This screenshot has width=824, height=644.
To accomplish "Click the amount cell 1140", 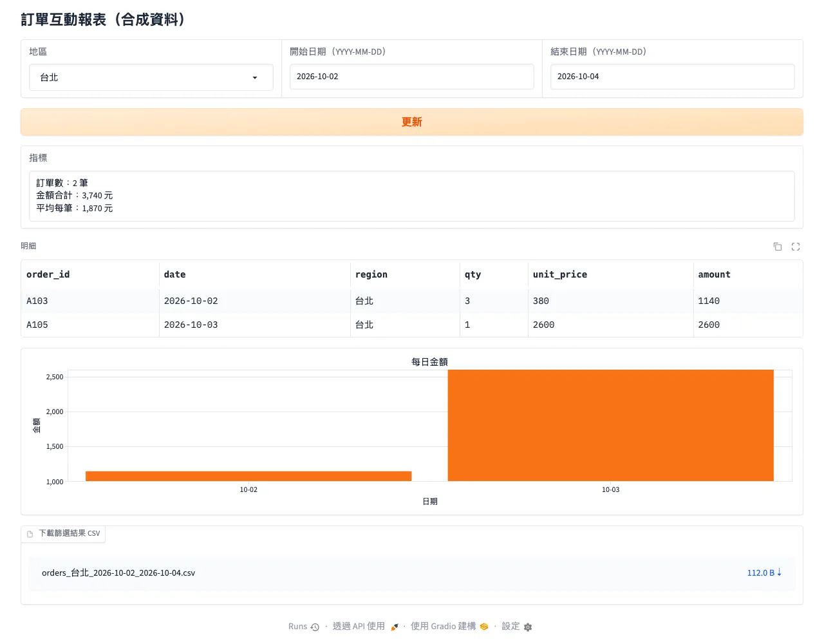I will (748, 301).
